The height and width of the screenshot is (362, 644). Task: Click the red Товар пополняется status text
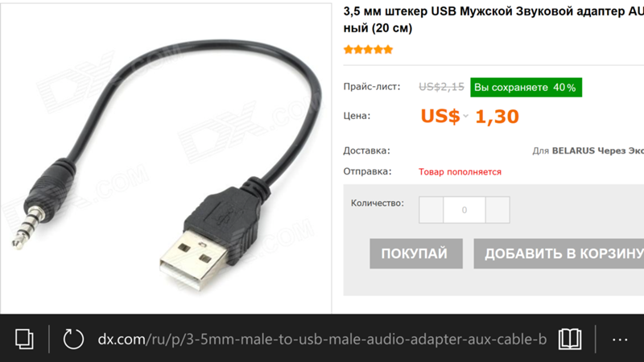click(460, 172)
